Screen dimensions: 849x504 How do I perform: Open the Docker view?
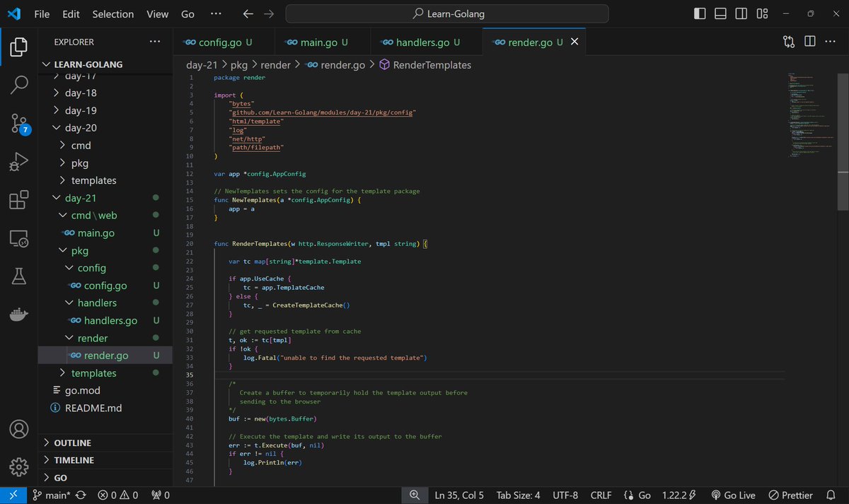(19, 315)
